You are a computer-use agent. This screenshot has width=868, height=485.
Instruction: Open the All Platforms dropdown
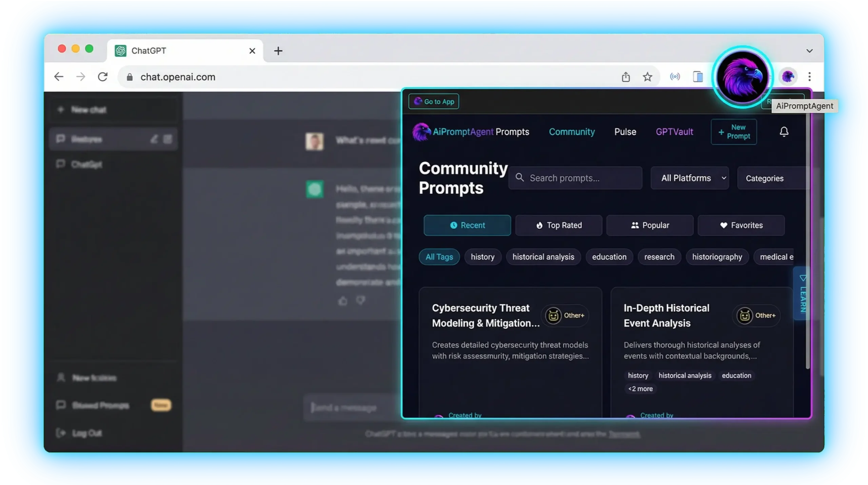(x=690, y=178)
